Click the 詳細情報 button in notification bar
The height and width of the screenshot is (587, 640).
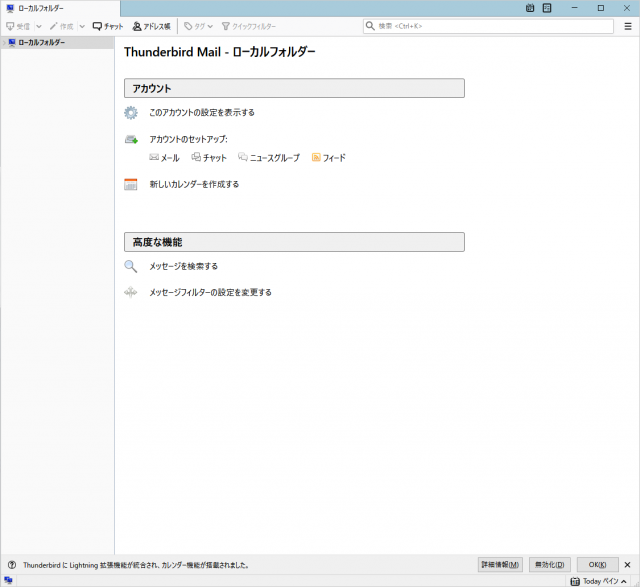[x=500, y=565]
